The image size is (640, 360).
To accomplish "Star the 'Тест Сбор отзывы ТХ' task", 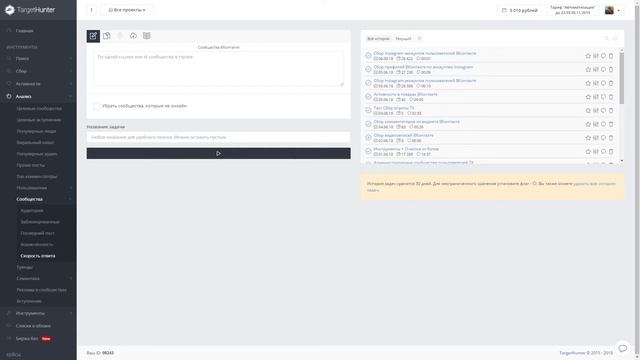I will pos(588,111).
